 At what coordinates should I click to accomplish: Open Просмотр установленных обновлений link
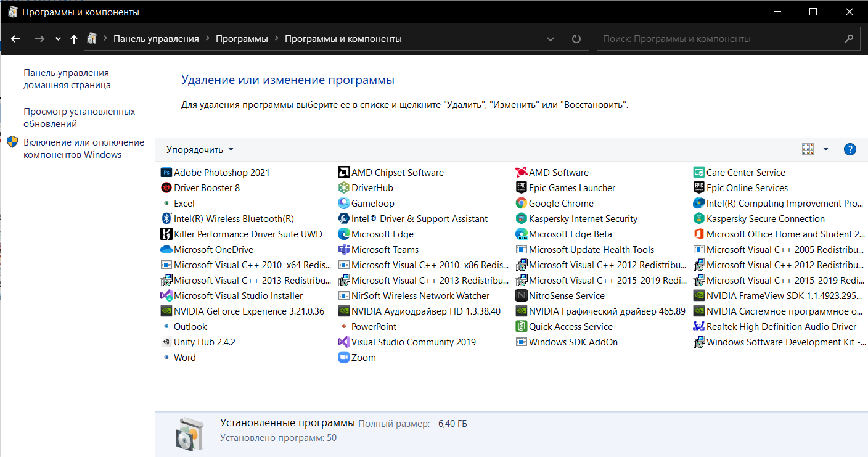(x=80, y=118)
